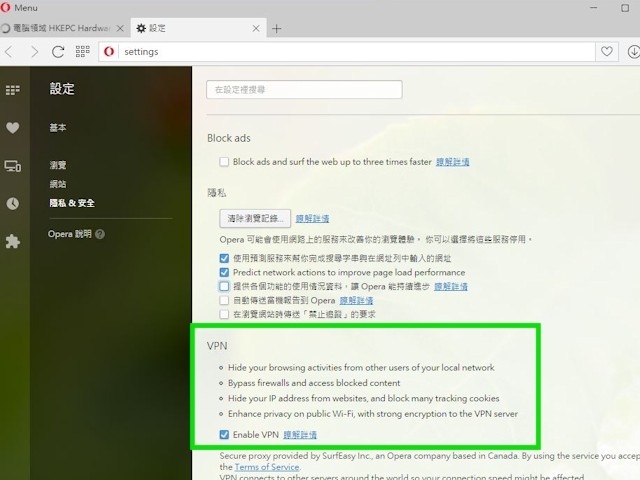The height and width of the screenshot is (480, 640).
Task: Toggle prediction service for search checkbox
Action: click(x=224, y=258)
